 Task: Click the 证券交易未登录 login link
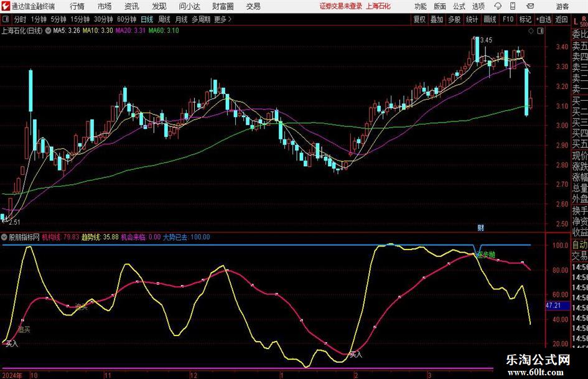(341, 6)
